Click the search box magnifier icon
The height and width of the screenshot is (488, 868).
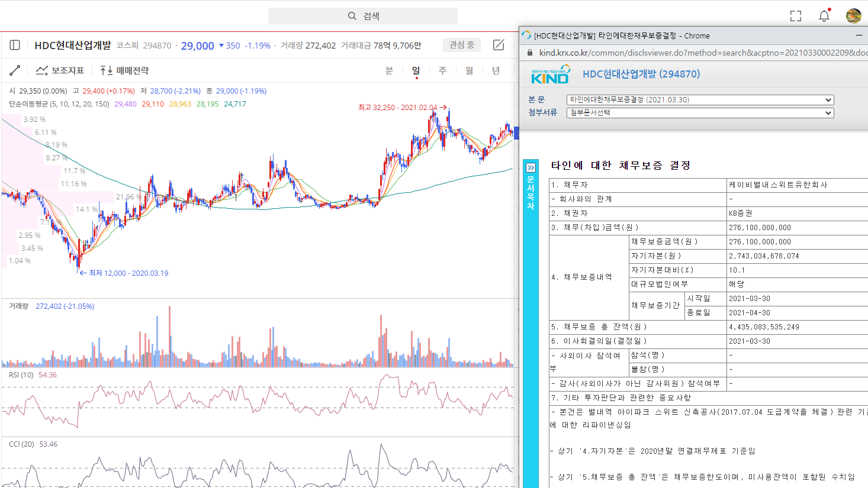click(352, 16)
